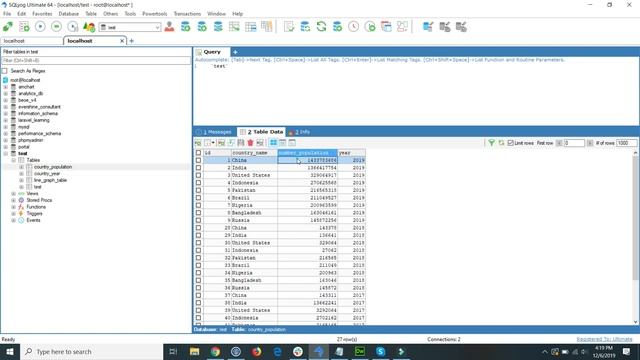Open Skype from the taskbar

click(x=380, y=351)
